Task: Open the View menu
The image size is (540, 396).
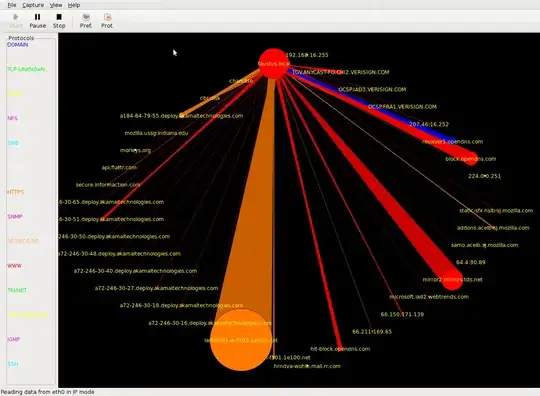Action: click(x=56, y=5)
